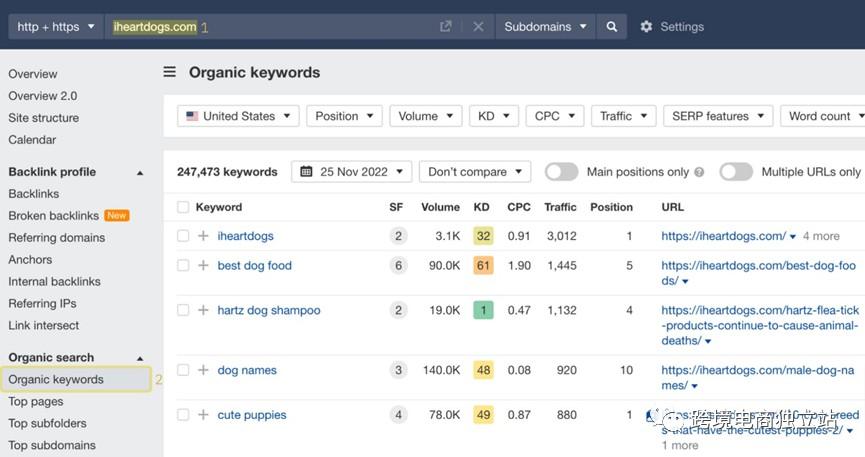865x457 pixels.
Task: Open 25 Nov 2022 date dropdown
Action: [351, 172]
